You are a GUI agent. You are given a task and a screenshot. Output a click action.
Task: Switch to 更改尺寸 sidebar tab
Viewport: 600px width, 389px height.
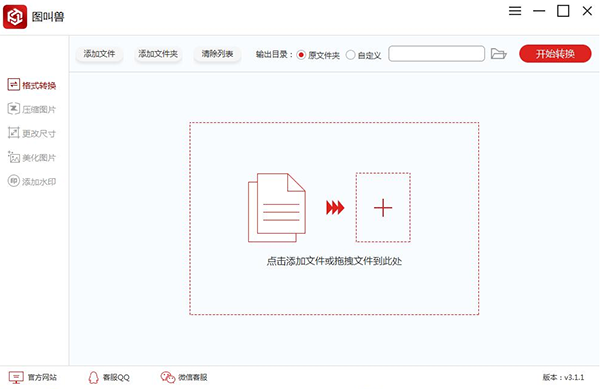click(x=32, y=133)
